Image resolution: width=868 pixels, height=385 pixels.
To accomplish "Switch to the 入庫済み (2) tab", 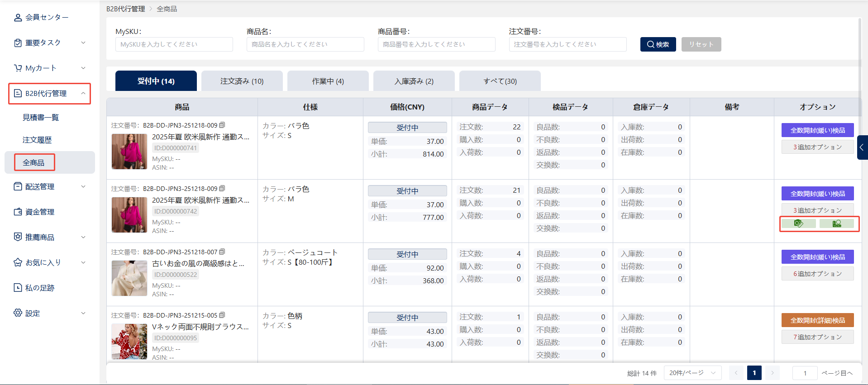I will tap(414, 81).
